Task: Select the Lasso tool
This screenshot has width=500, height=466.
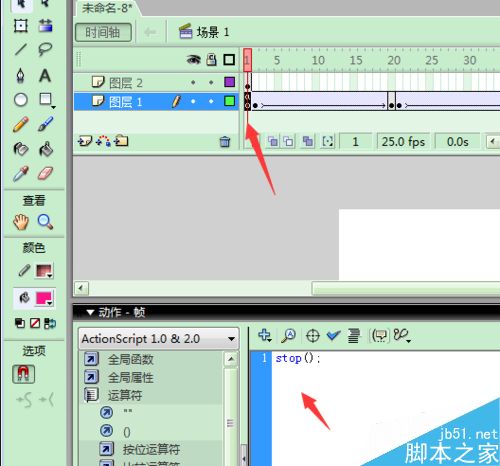Action: (x=45, y=50)
